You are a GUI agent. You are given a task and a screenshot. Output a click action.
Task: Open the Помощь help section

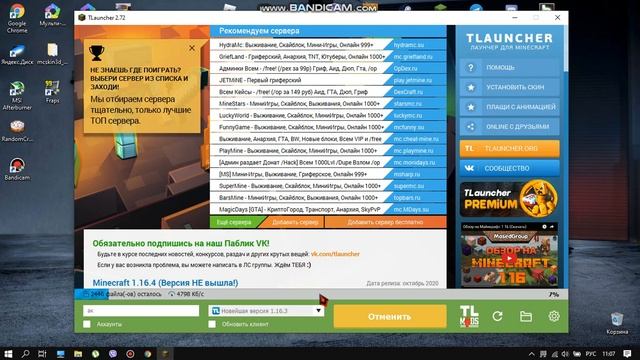(509, 67)
